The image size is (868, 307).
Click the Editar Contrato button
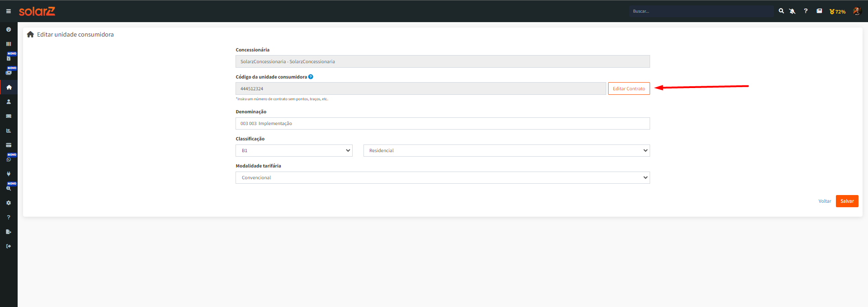(629, 88)
